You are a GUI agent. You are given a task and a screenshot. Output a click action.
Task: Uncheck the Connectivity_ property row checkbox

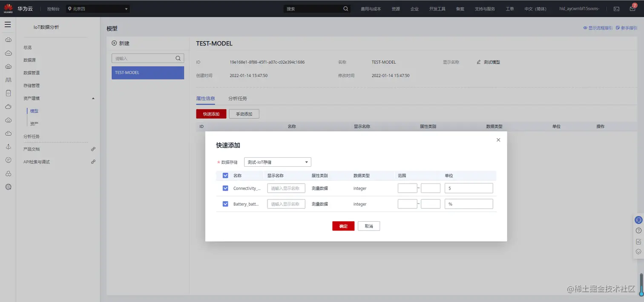225,188
